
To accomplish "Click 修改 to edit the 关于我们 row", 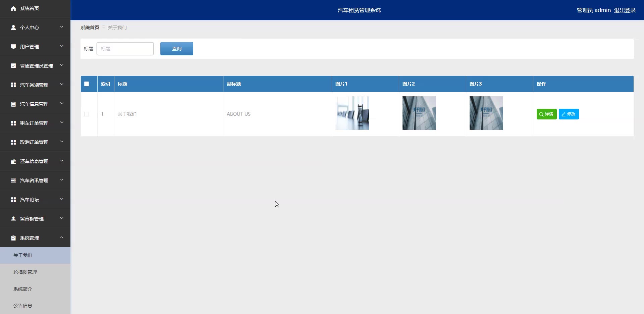I will (569, 114).
